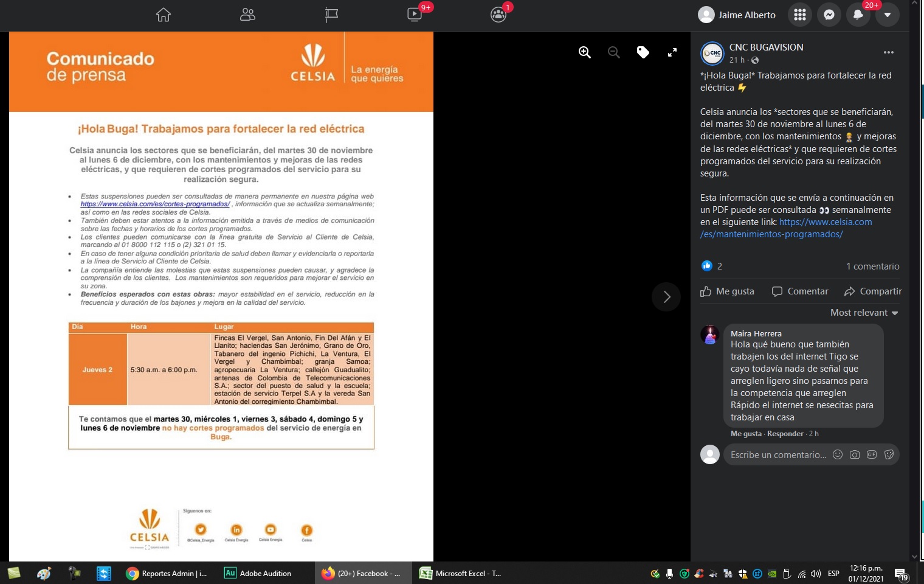
Task: Open the Messenger icon
Action: (829, 15)
